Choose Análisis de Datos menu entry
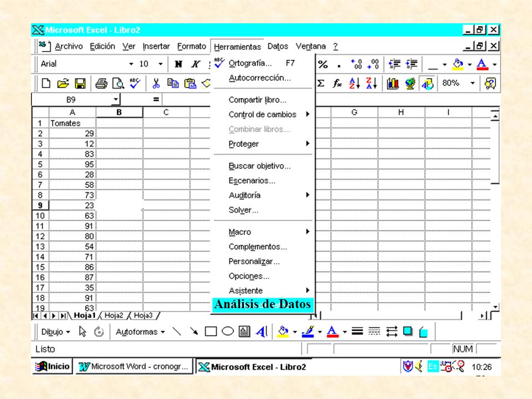 (263, 304)
